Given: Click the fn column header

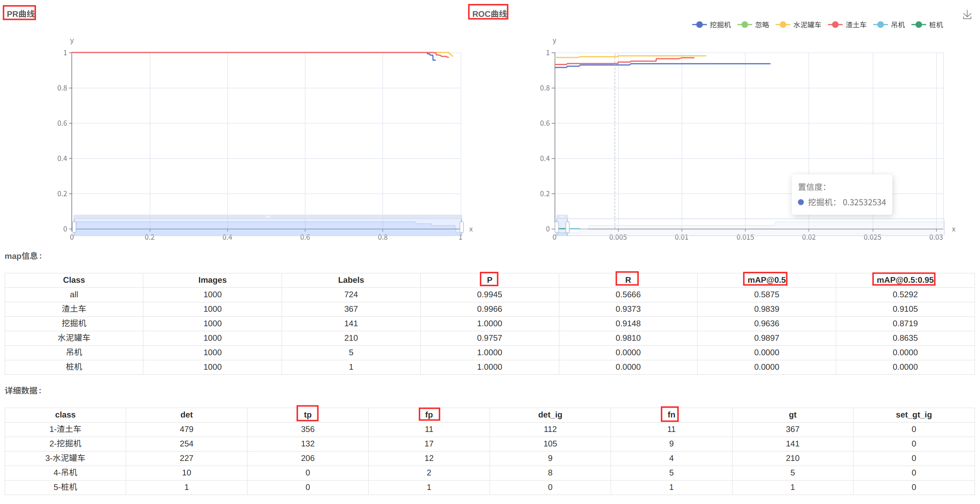Looking at the screenshot, I should tap(671, 414).
